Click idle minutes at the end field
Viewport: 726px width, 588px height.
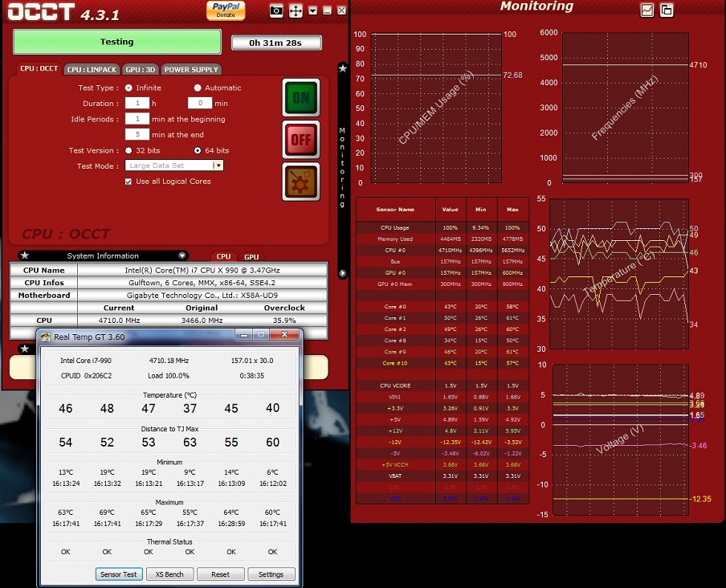point(137,135)
